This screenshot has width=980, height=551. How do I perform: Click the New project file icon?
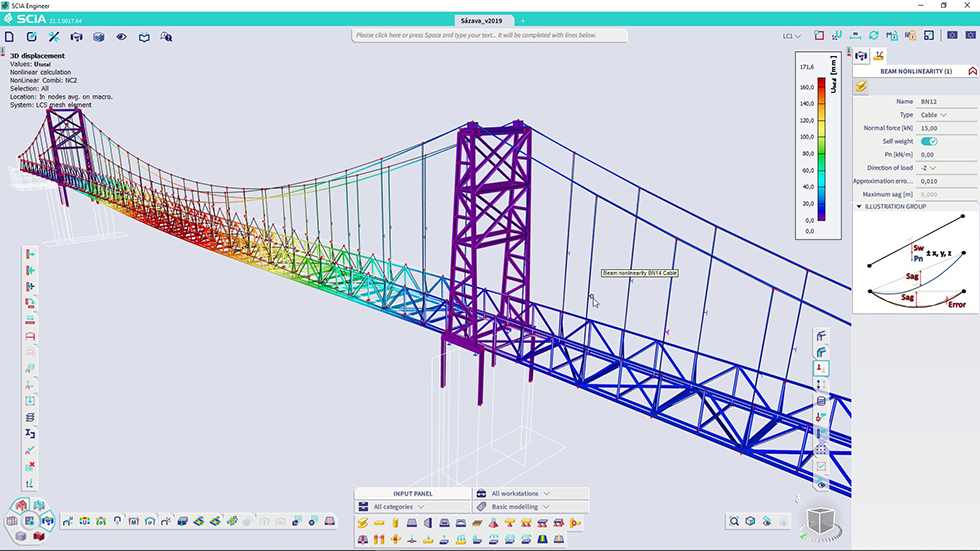click(9, 36)
